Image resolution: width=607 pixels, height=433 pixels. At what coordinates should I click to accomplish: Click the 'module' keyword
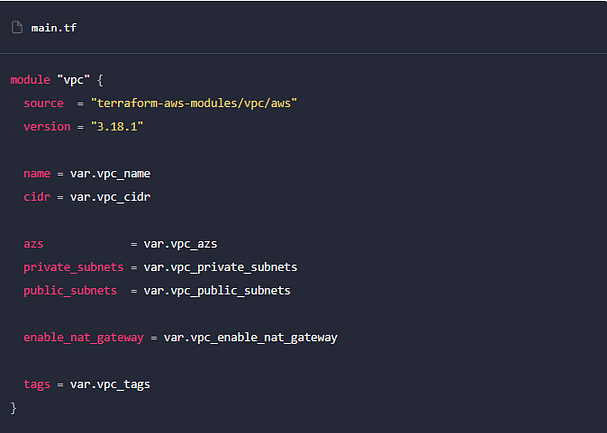(30, 80)
